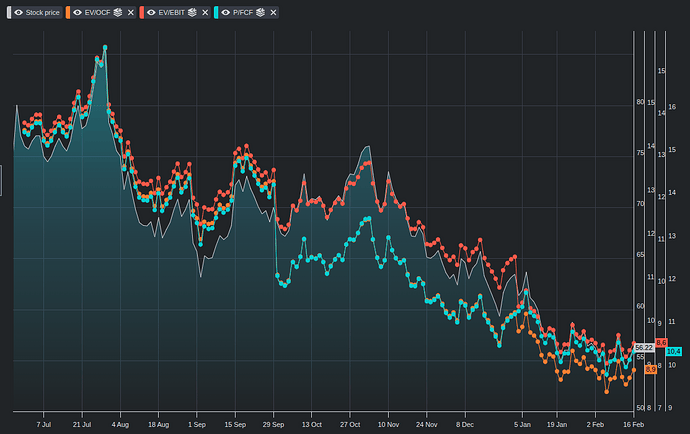
Task: Remove the EV/OCF series
Action: coord(131,12)
